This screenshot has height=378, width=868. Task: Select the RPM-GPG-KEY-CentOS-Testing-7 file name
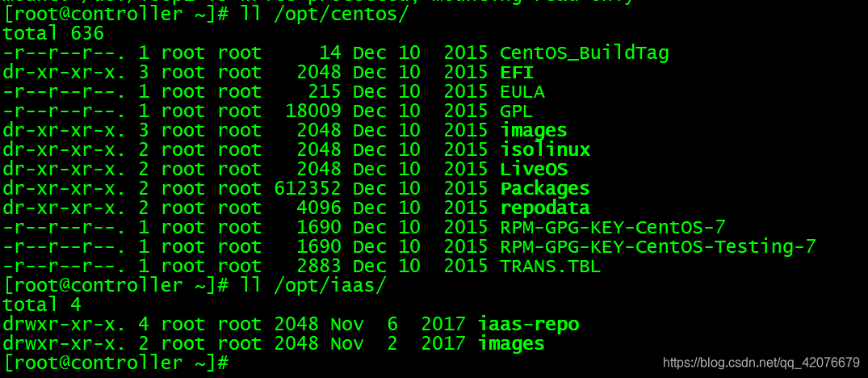(x=657, y=247)
